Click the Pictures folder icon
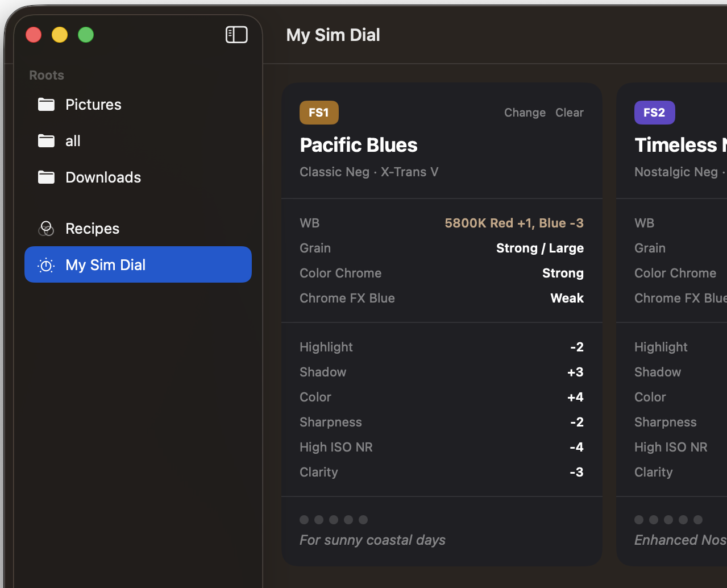 pos(46,105)
